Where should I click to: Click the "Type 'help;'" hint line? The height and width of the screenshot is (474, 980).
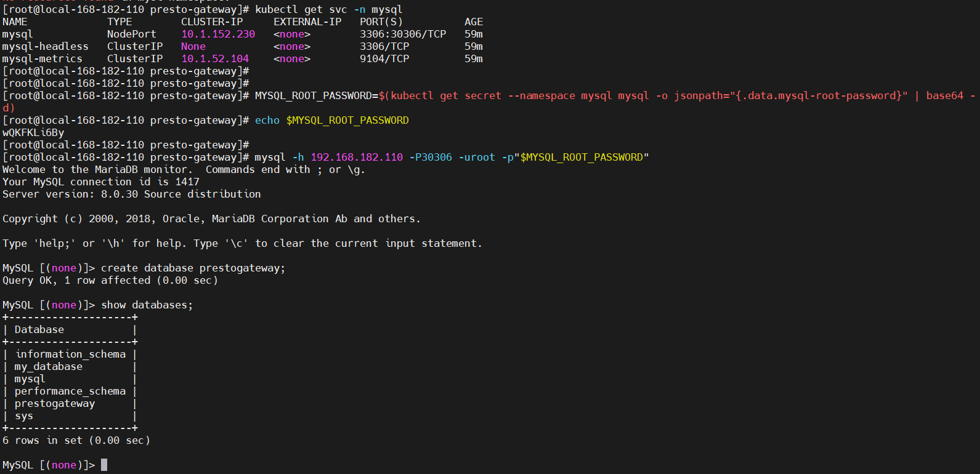coord(242,244)
